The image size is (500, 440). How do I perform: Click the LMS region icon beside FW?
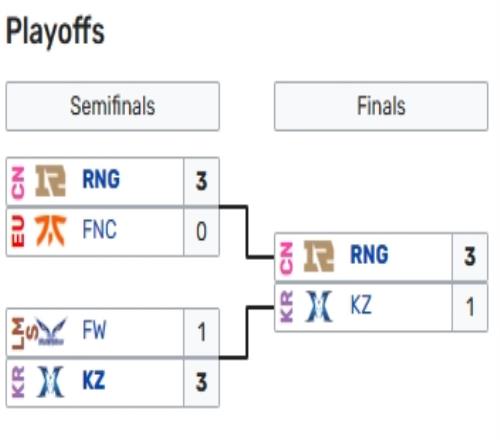(x=22, y=333)
